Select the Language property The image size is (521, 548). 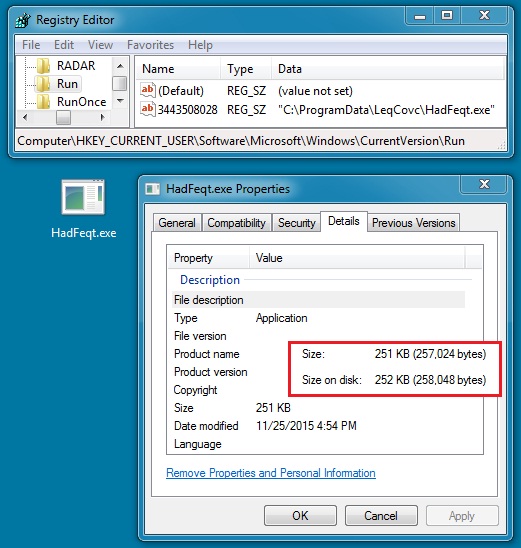198,444
